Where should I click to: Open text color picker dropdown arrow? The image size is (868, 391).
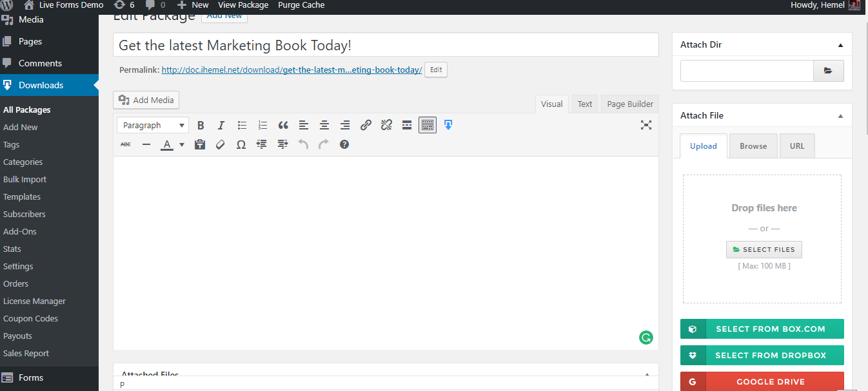(182, 145)
